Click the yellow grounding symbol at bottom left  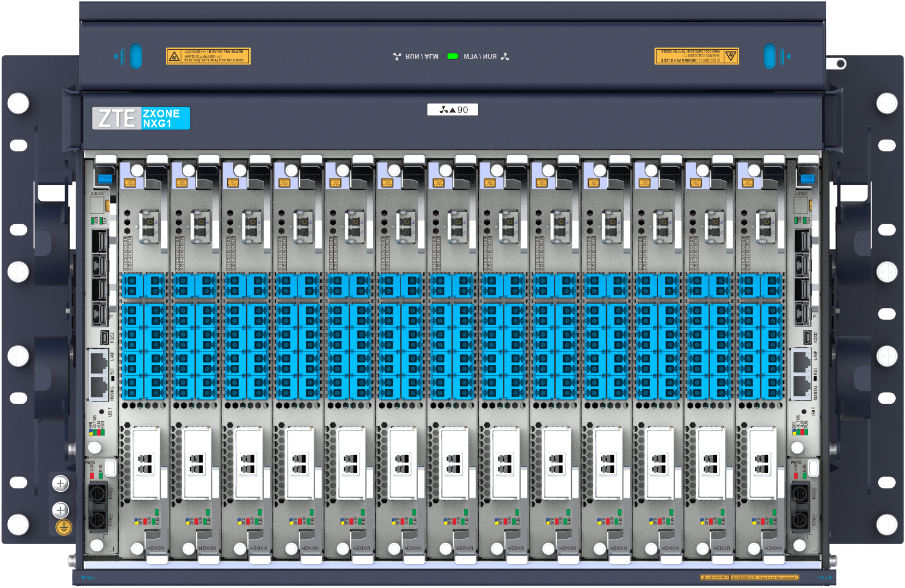64,527
